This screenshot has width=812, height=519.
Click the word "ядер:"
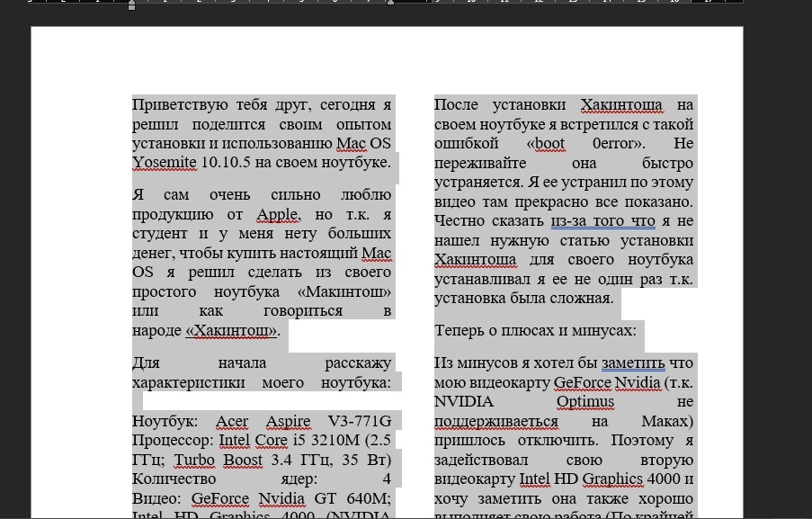pos(299,479)
